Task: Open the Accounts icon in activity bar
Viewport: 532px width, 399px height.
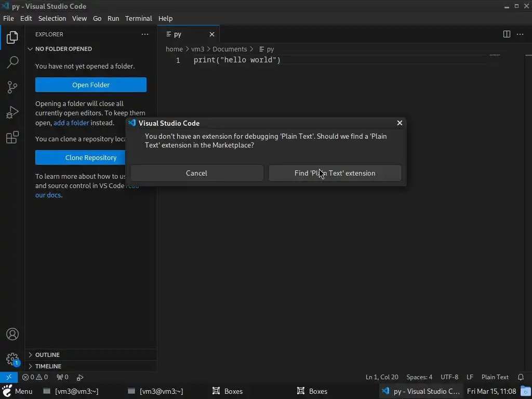Action: click(12, 334)
